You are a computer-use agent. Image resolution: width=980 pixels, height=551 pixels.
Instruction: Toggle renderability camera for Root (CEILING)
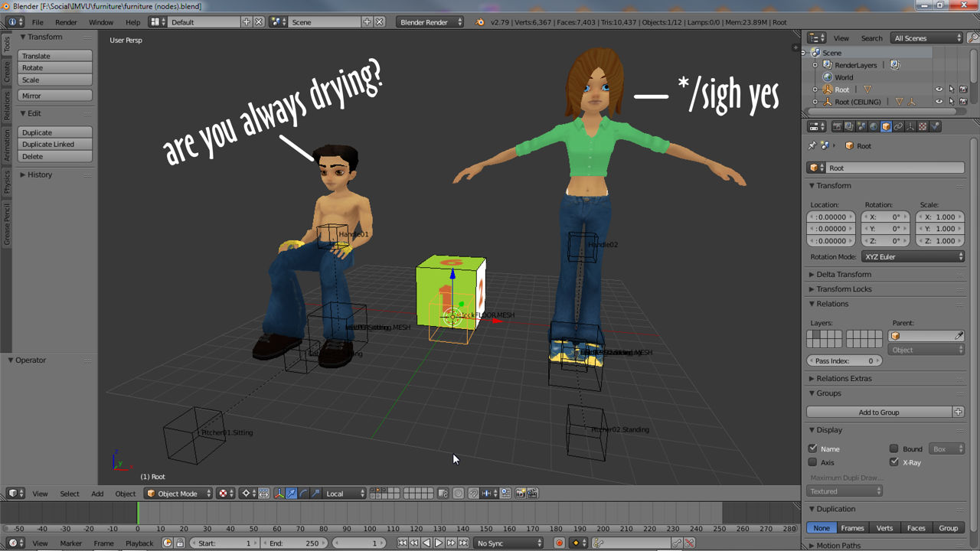click(964, 102)
